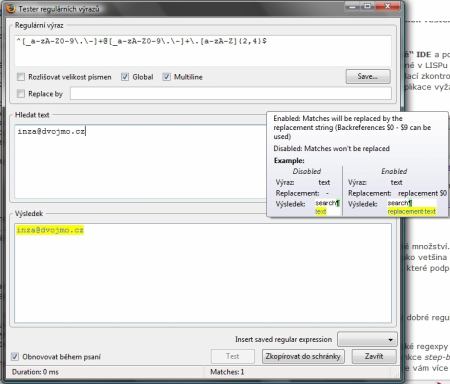Viewport: 450px width, 384px height.
Task: Click Zkopírovat do schránky button
Action: pos(303,356)
